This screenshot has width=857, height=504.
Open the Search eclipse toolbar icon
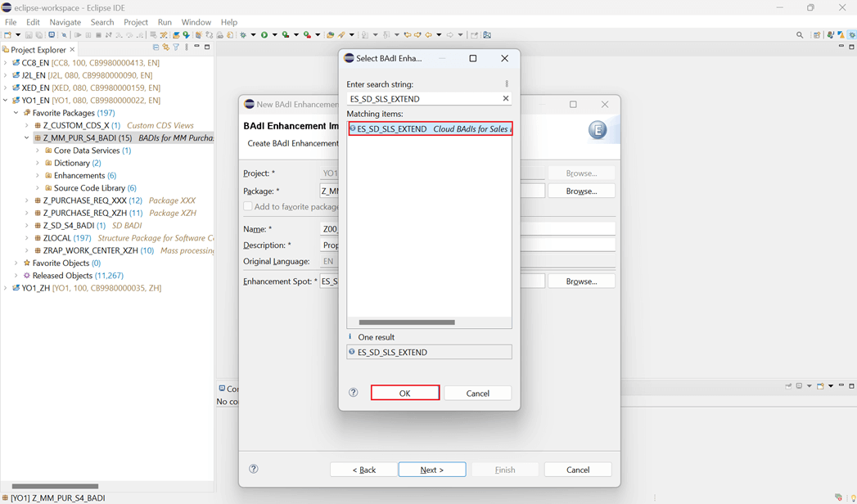[x=800, y=34]
